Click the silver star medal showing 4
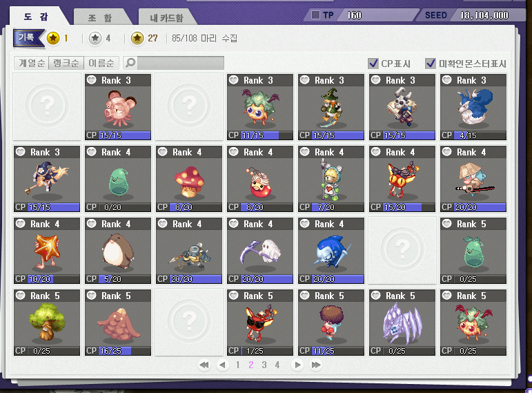Viewport: 532px width, 393px height. (95, 38)
